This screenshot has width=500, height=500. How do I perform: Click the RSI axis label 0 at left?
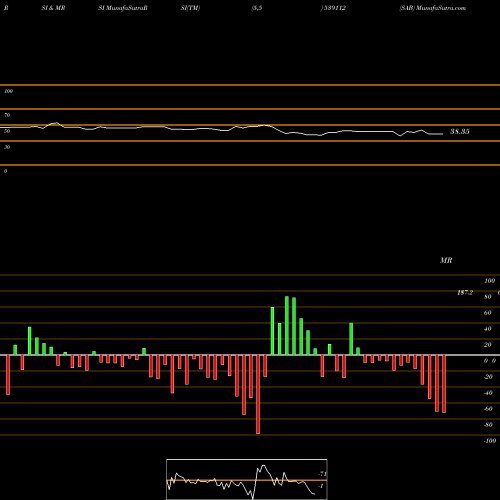pyautogui.click(x=5, y=171)
